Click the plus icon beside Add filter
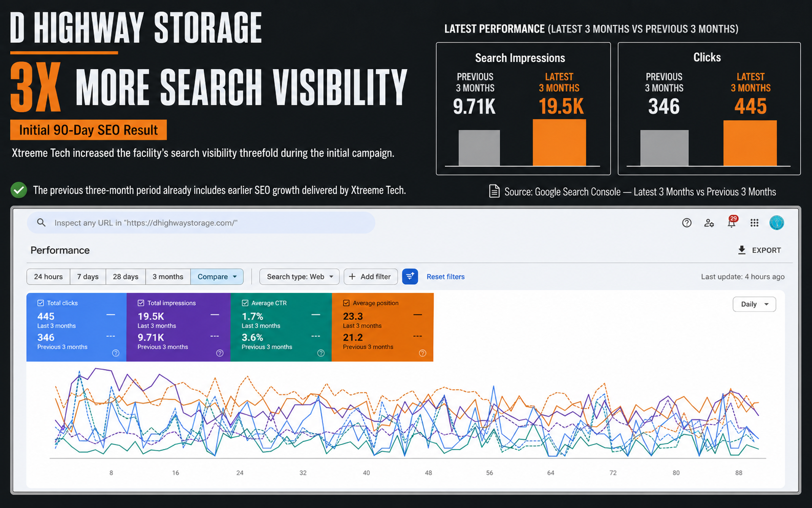This screenshot has height=508, width=812. (352, 277)
